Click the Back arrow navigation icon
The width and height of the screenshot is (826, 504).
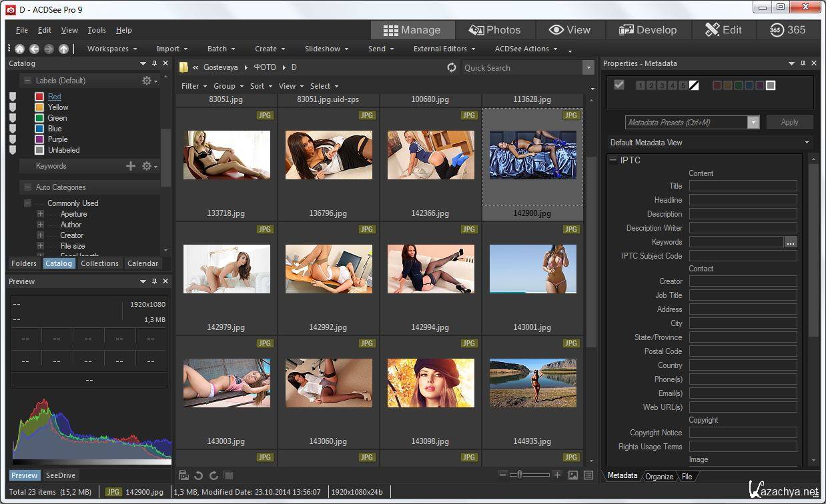(34, 49)
